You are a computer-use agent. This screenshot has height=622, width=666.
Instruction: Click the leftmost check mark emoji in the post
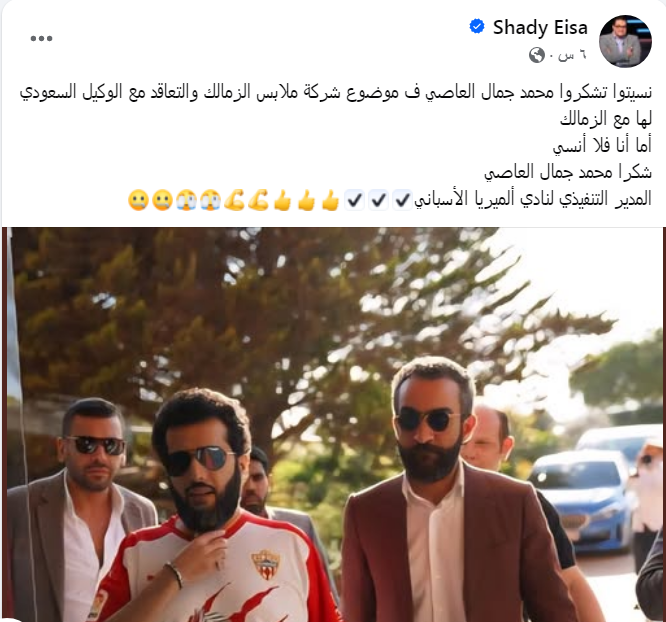[x=354, y=200]
